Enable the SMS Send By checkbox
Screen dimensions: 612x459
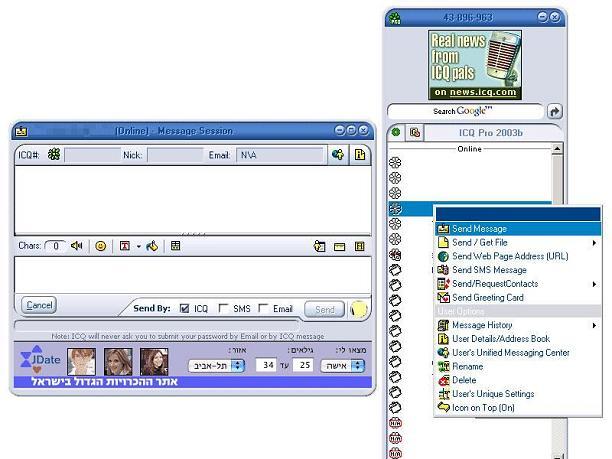[223, 309]
